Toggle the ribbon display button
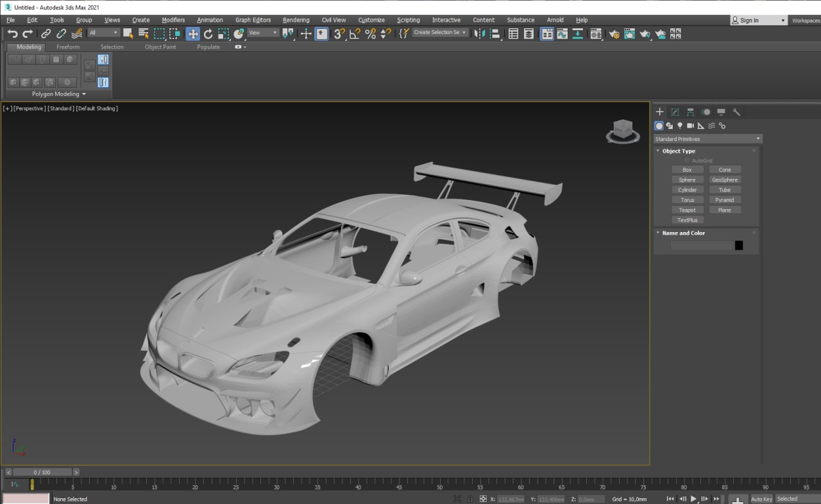Viewport: 821px width, 504px height. click(x=547, y=33)
